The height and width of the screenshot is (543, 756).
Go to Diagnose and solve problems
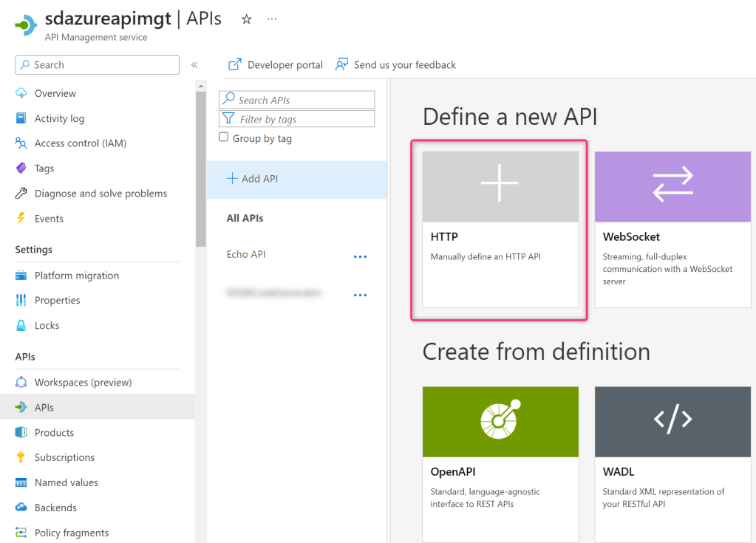click(x=101, y=194)
